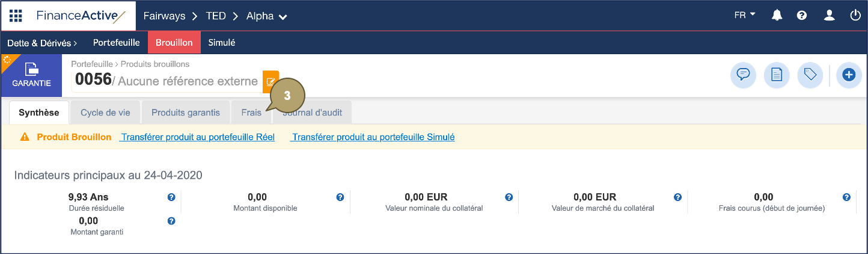Switch to the Synthèse tab
Image resolution: width=868 pixels, height=254 pixels.
pos(39,113)
